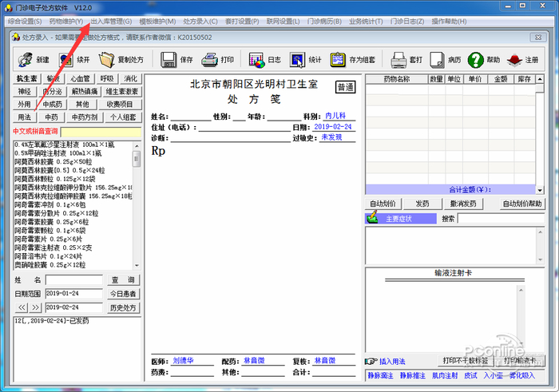
Task: Click the 保存 (Save) floppy disk icon
Action: point(168,60)
